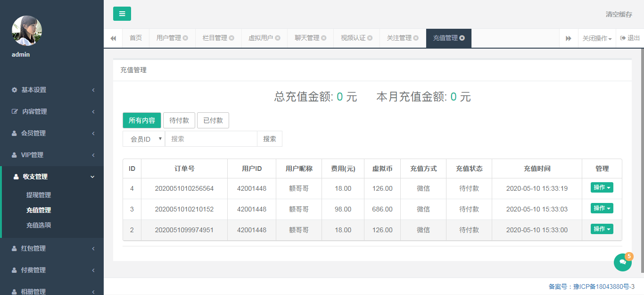644x295 pixels.
Task: Click the green hamburger menu toggle button
Action: coord(122,14)
